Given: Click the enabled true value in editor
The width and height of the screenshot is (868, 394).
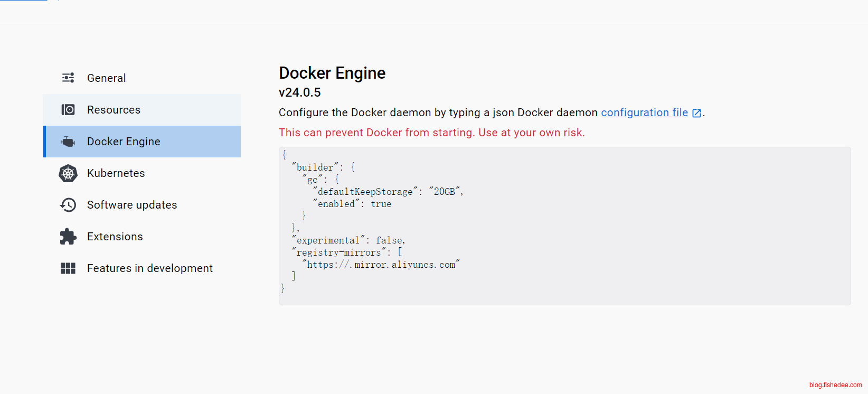Looking at the screenshot, I should pyautogui.click(x=381, y=204).
